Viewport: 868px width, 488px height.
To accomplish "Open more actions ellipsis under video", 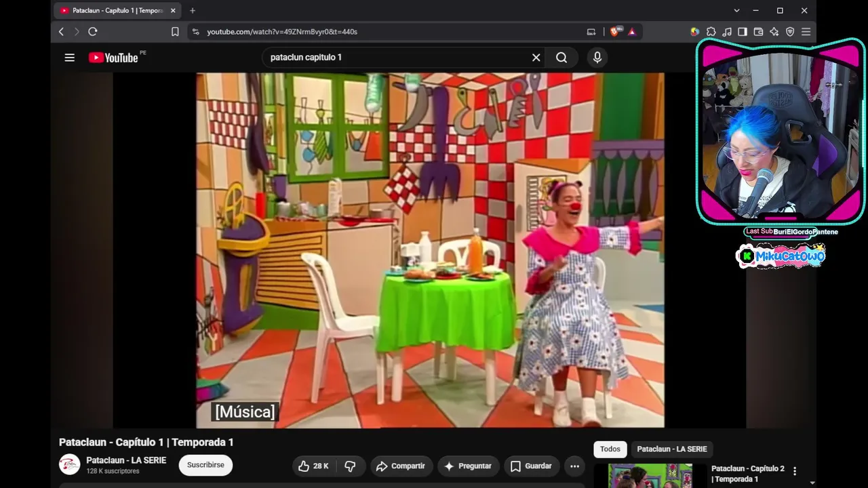I will click(x=574, y=466).
